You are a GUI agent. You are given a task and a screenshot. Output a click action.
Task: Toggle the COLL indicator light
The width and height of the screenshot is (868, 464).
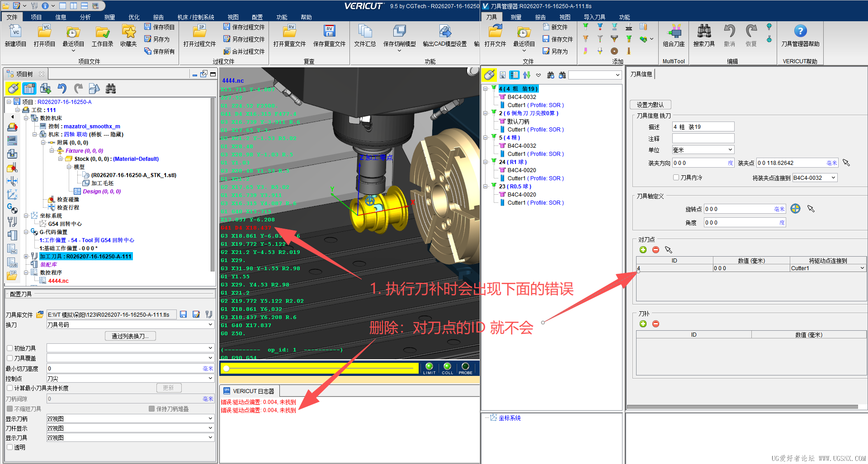[x=447, y=366]
